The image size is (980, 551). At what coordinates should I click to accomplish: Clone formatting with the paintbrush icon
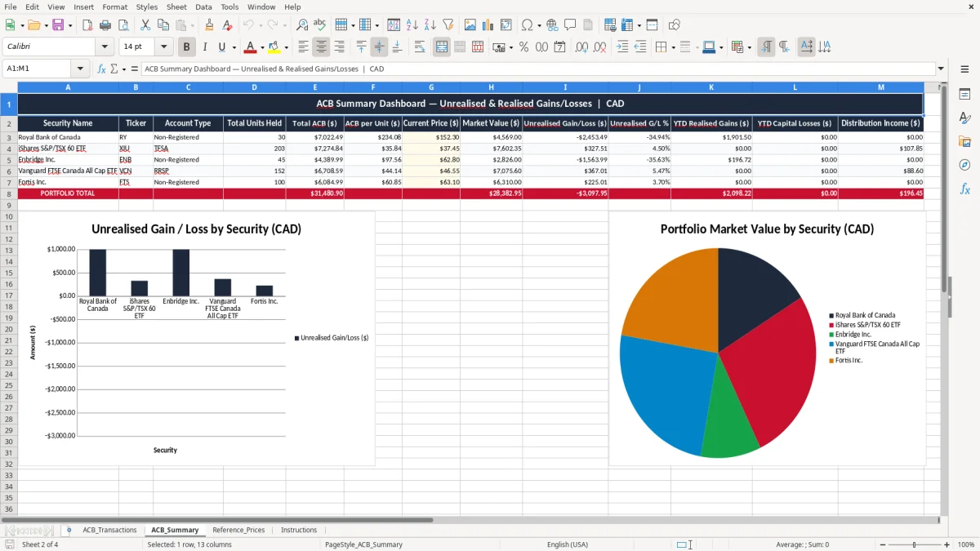pyautogui.click(x=209, y=25)
